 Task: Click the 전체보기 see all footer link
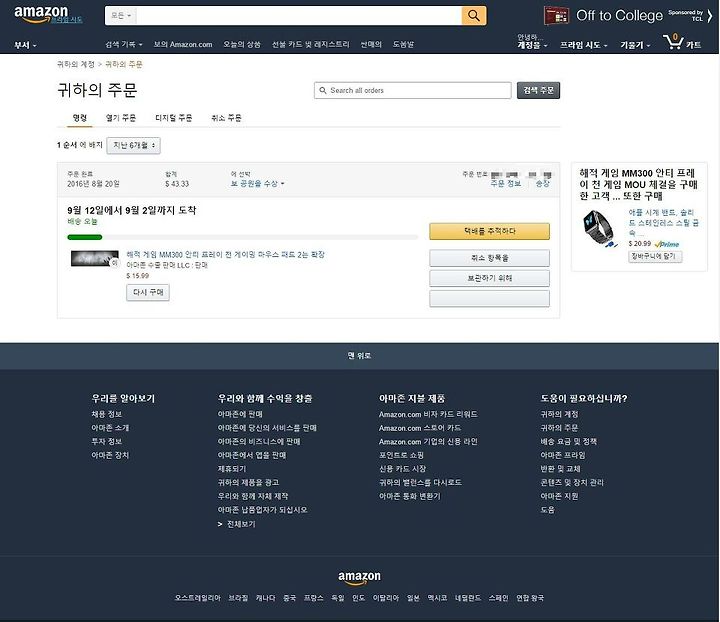tap(241, 524)
